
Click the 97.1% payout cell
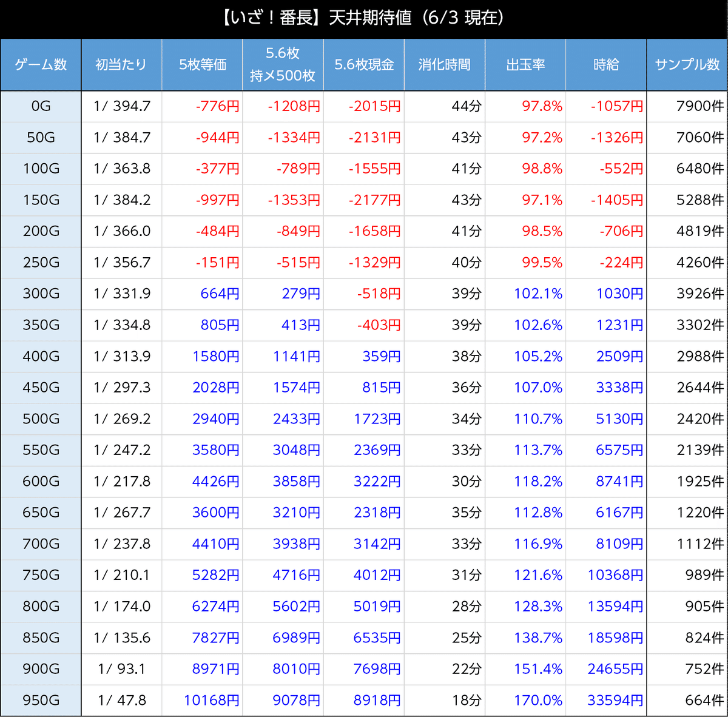(x=525, y=200)
